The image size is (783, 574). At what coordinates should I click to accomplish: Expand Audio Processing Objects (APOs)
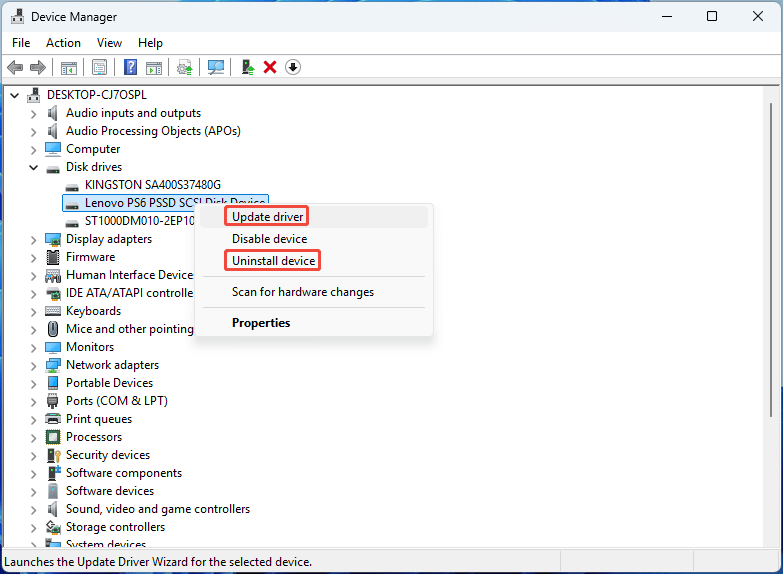pos(33,132)
